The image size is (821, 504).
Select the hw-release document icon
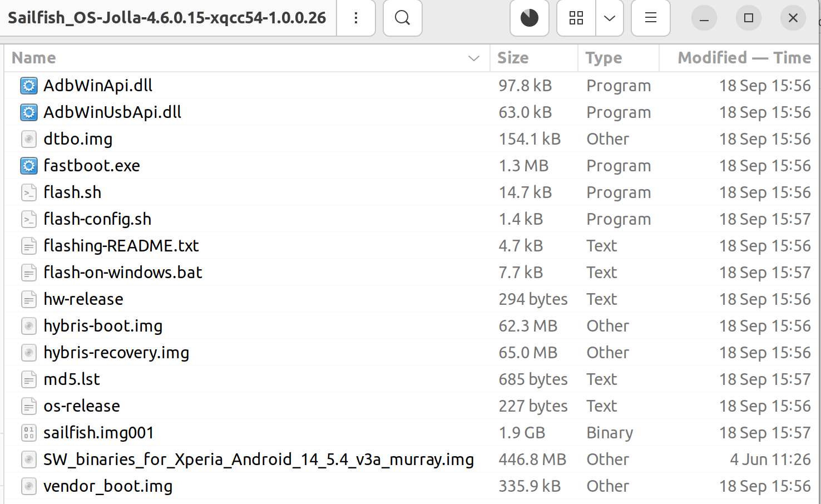tap(29, 299)
